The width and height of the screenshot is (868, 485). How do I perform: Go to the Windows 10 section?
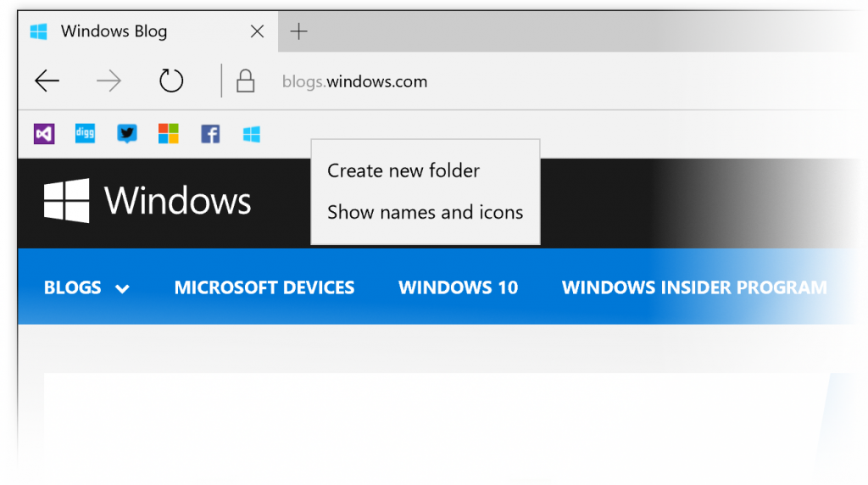tap(458, 288)
